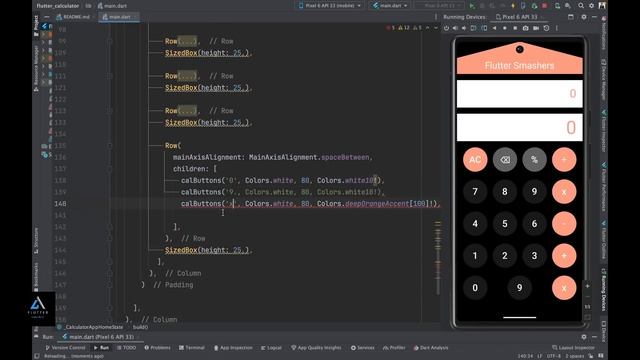Click the emulator power button icon
The height and width of the screenshot is (360, 640).
coord(446,28)
